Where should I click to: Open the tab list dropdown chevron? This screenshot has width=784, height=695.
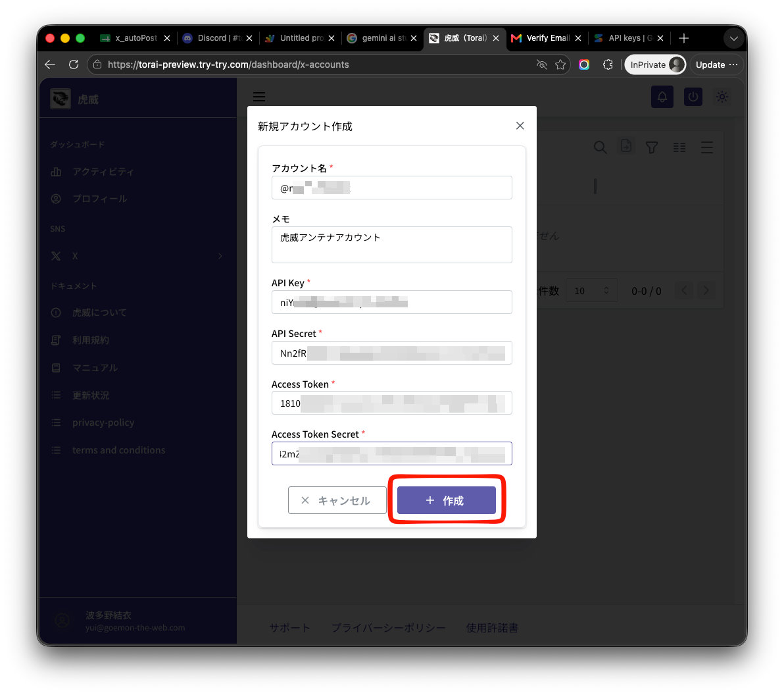pos(733,39)
